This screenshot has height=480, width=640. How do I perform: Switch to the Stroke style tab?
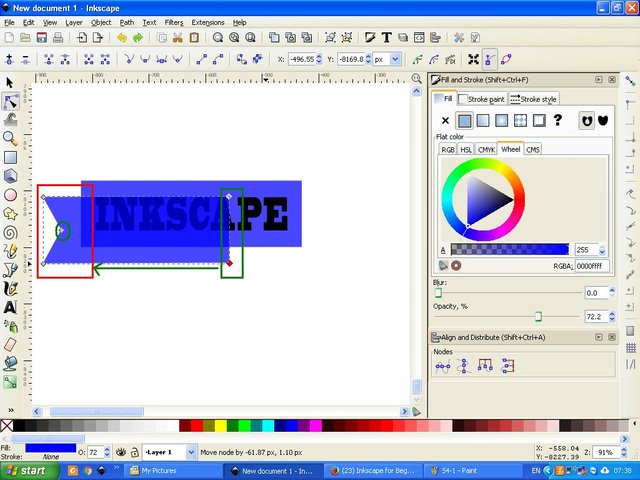point(533,99)
